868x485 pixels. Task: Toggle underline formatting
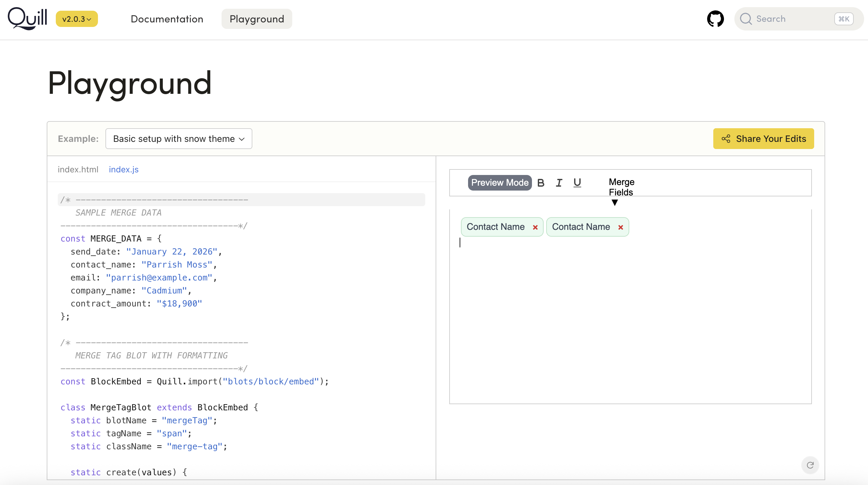click(577, 182)
